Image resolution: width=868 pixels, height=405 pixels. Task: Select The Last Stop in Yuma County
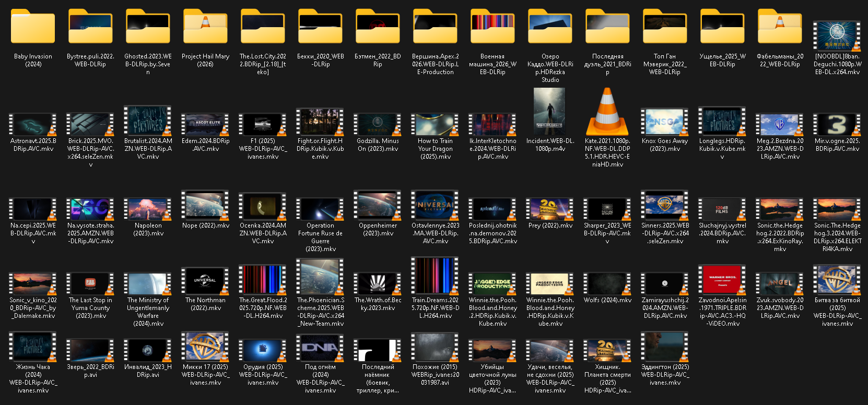90,283
